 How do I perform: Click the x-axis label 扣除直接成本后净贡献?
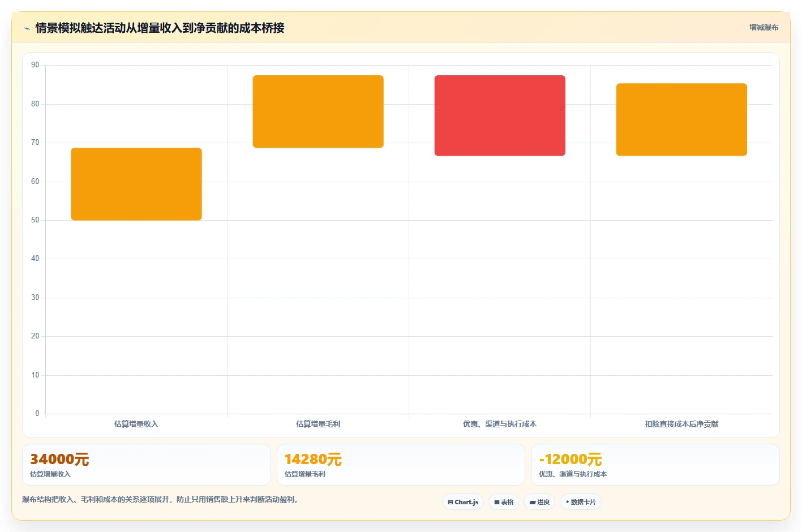pos(681,424)
